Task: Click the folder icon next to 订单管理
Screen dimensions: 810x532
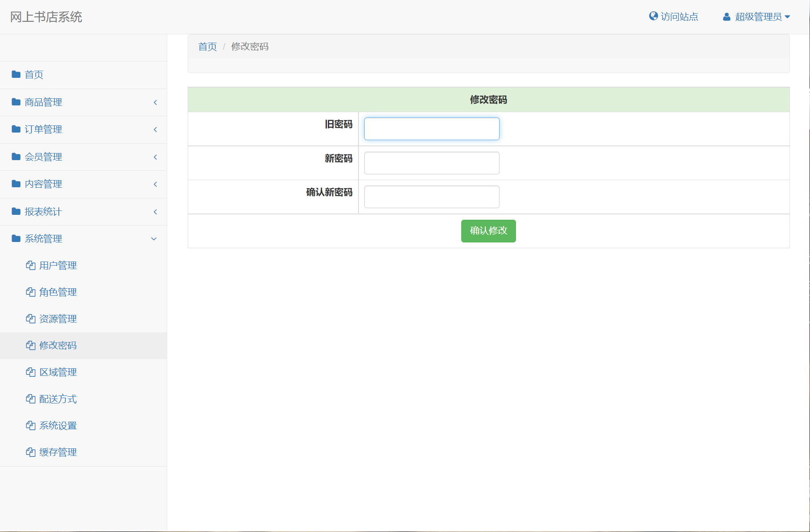Action: [16, 129]
